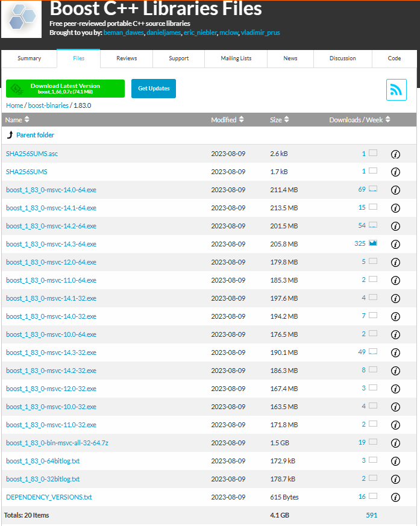420x526 pixels.
Task: Click the Get Updates button
Action: (154, 89)
